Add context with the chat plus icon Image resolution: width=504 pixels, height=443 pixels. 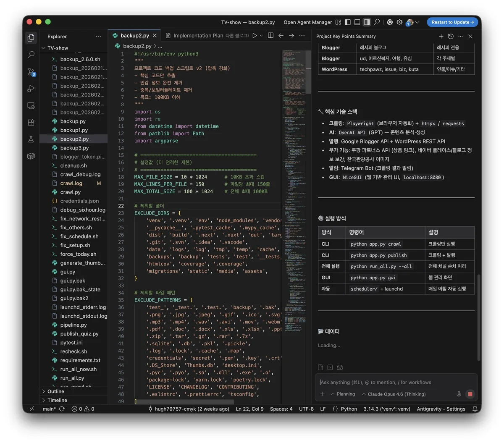coord(323,394)
